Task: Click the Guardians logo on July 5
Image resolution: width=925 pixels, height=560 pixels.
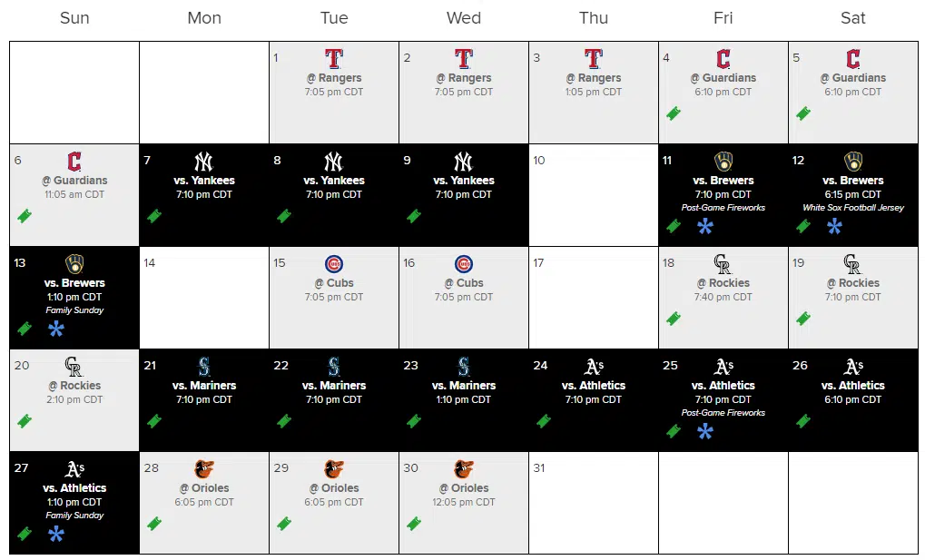Action: pos(853,59)
